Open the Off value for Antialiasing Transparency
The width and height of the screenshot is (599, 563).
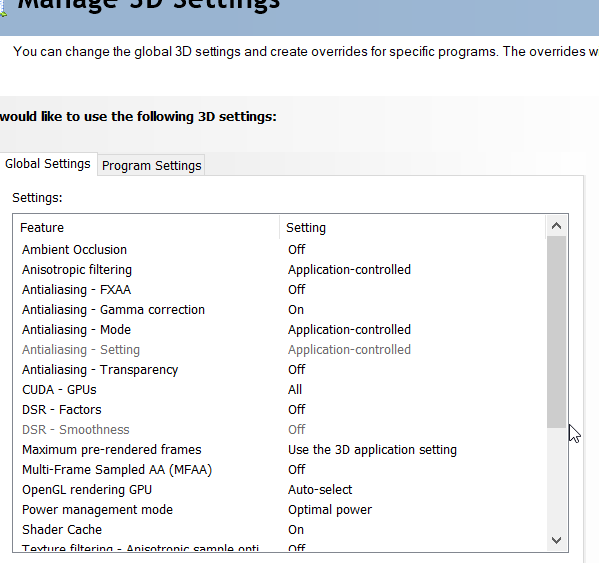296,370
